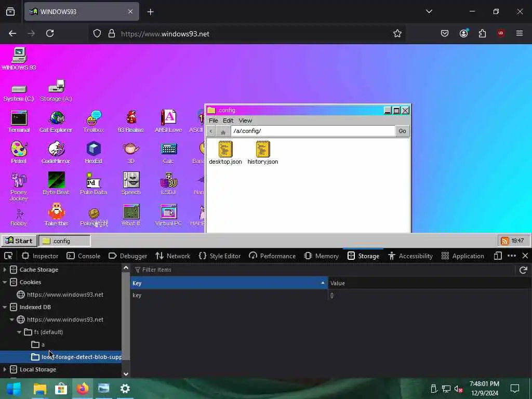Open uBlock Origin extension icon
The height and width of the screenshot is (399, 532).
(501, 33)
